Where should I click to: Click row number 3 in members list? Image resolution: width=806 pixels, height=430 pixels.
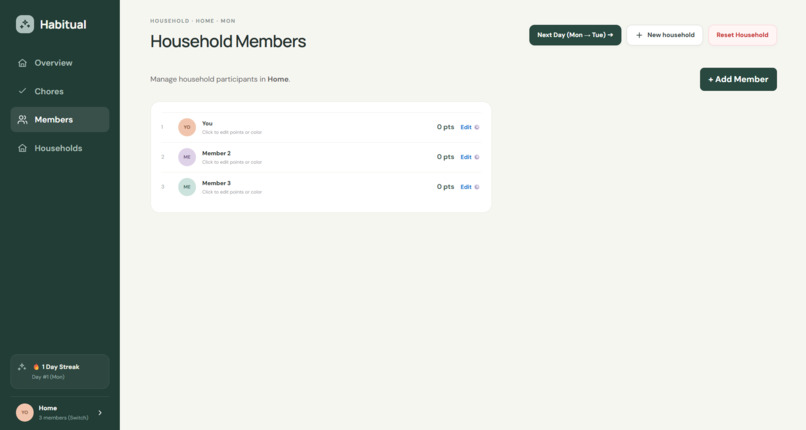click(x=162, y=186)
